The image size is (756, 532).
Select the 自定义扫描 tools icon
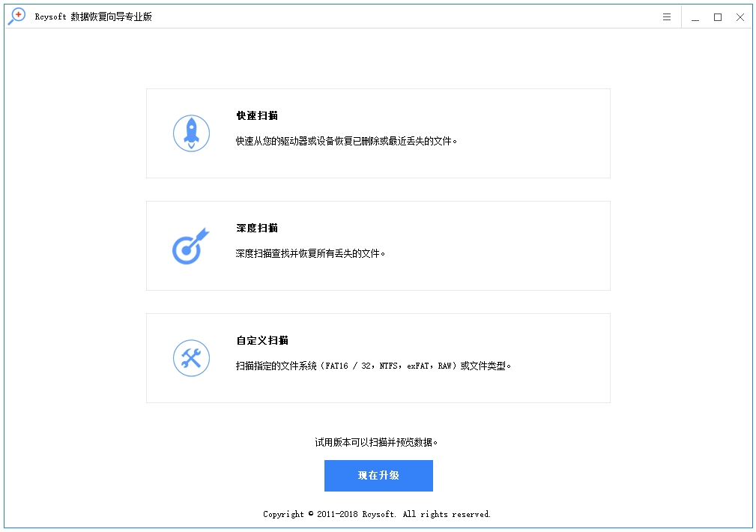pos(191,357)
